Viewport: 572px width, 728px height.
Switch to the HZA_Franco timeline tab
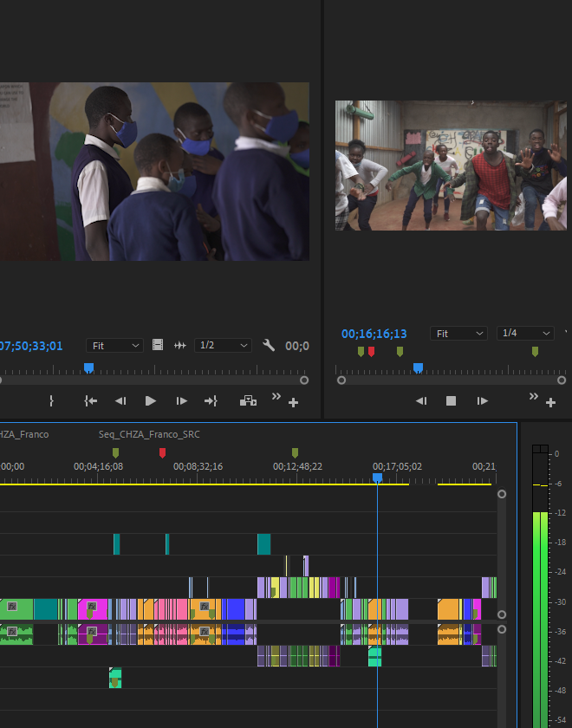click(24, 434)
